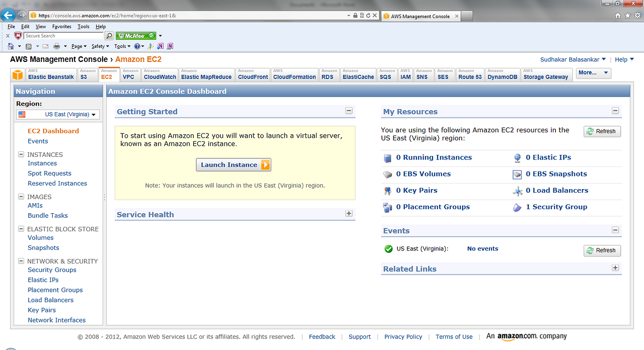Collapse the Getting Started section

click(x=349, y=111)
